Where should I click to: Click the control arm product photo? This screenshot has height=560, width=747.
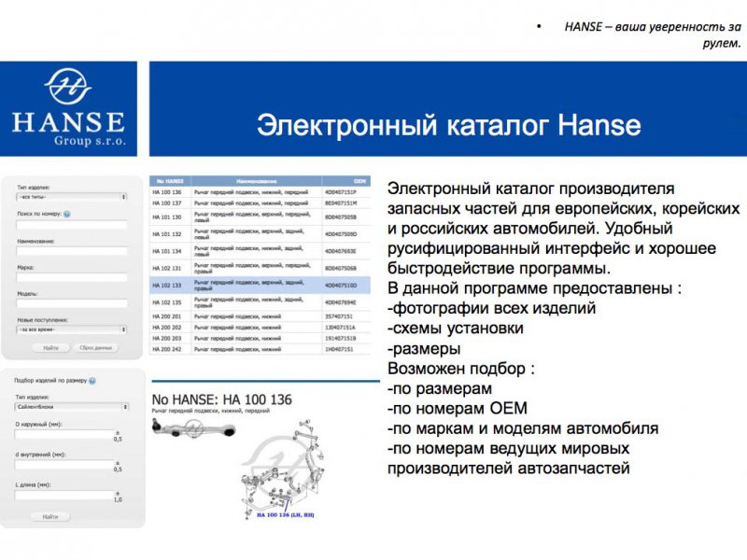(x=194, y=427)
